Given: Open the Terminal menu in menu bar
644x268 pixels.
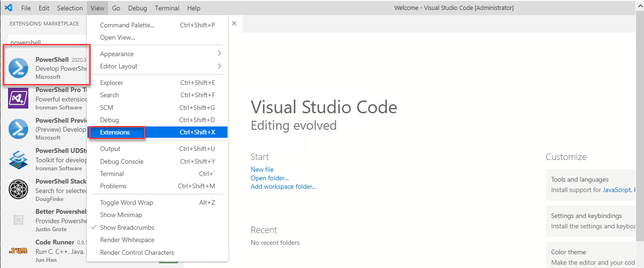Looking at the screenshot, I should tap(167, 8).
